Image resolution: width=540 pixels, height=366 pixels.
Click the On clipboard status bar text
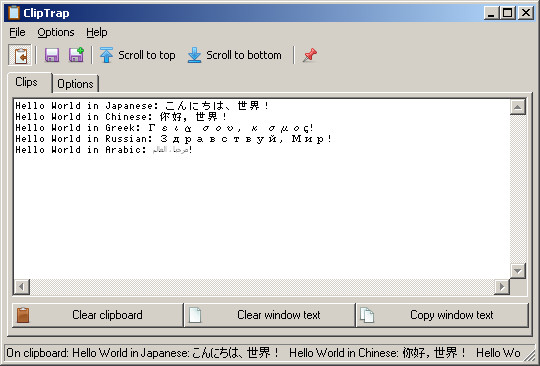(263, 353)
